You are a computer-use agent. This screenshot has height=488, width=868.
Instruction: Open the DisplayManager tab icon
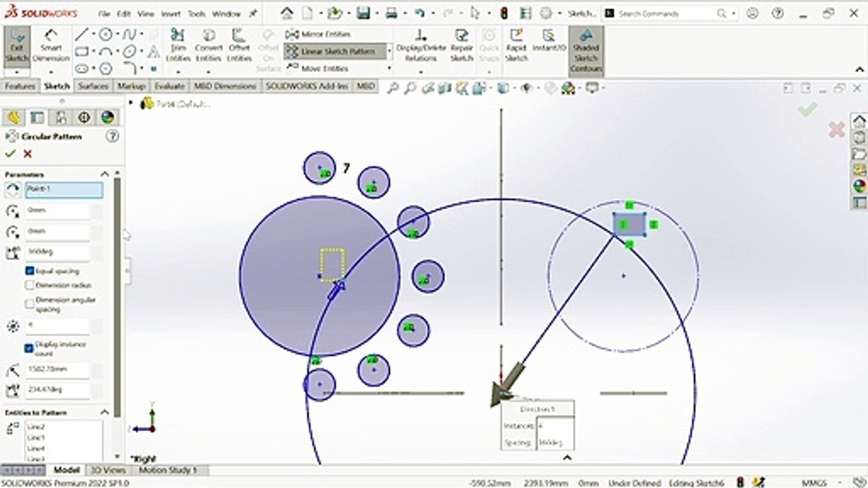click(x=107, y=117)
